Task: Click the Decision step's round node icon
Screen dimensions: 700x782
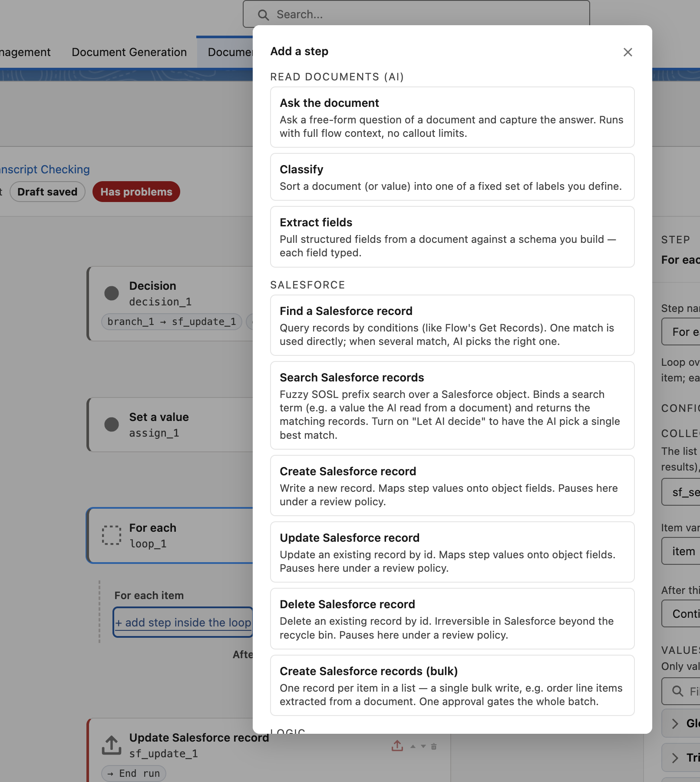Action: 112,293
